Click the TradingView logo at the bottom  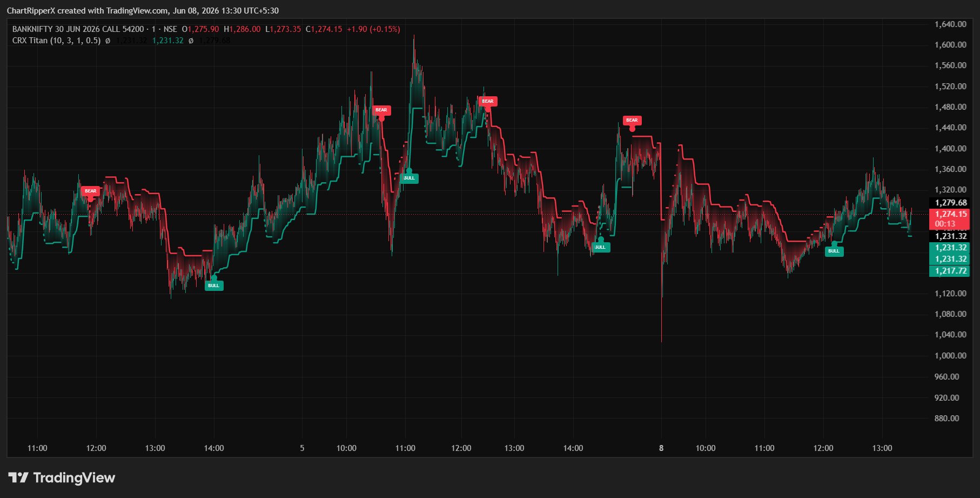pyautogui.click(x=62, y=477)
